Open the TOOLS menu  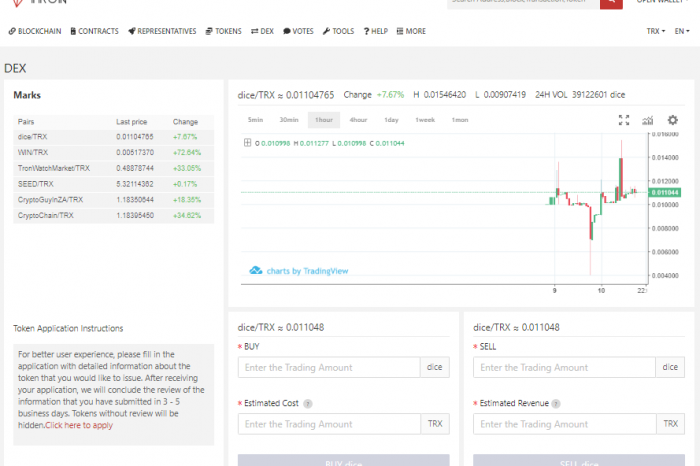(338, 31)
